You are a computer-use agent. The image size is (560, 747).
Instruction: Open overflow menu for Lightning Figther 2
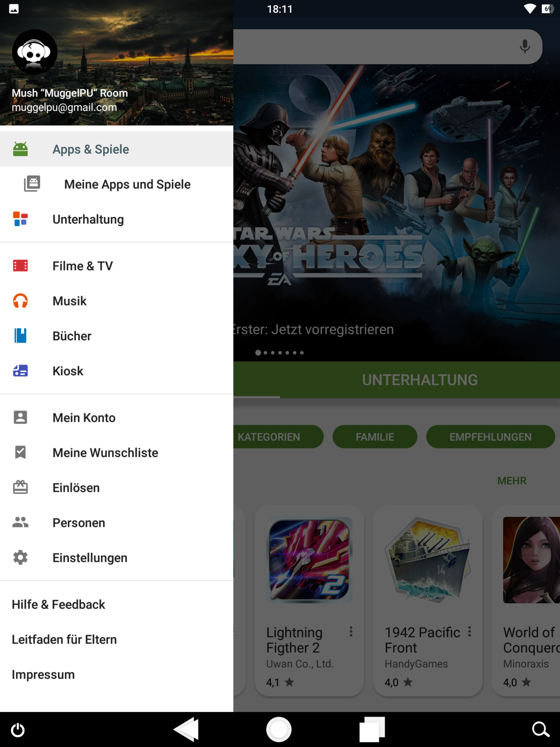tap(351, 632)
